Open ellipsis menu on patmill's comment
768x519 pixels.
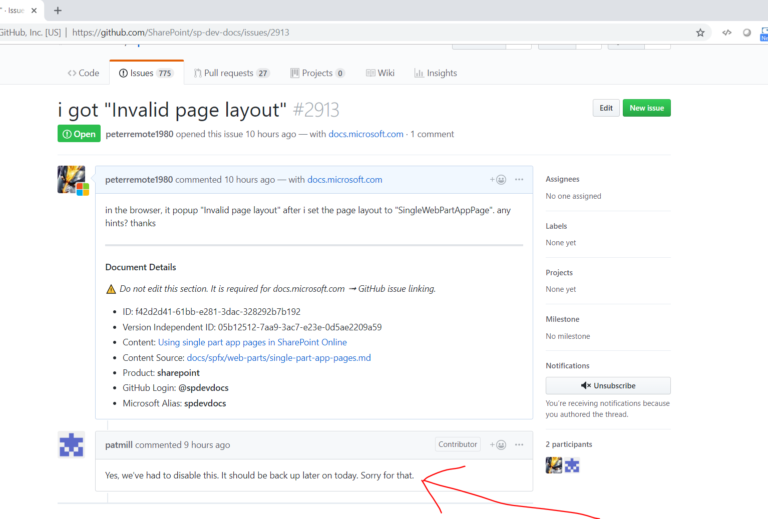[519, 445]
